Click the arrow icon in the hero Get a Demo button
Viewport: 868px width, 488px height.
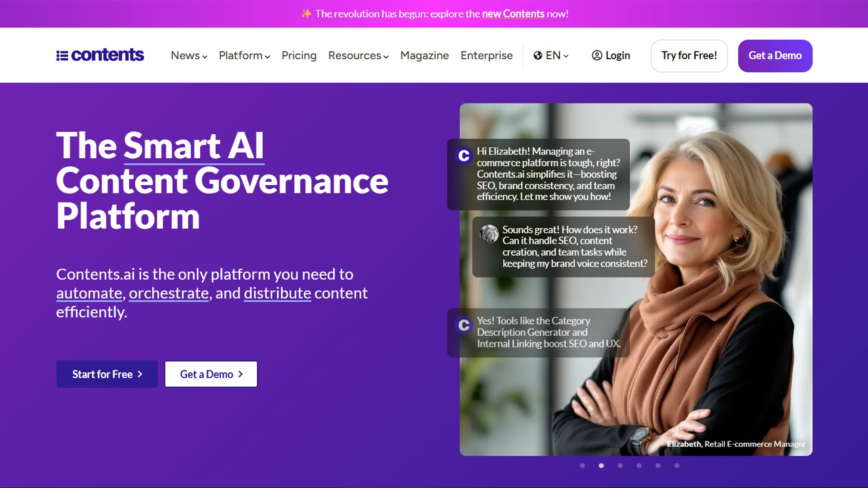(241, 374)
